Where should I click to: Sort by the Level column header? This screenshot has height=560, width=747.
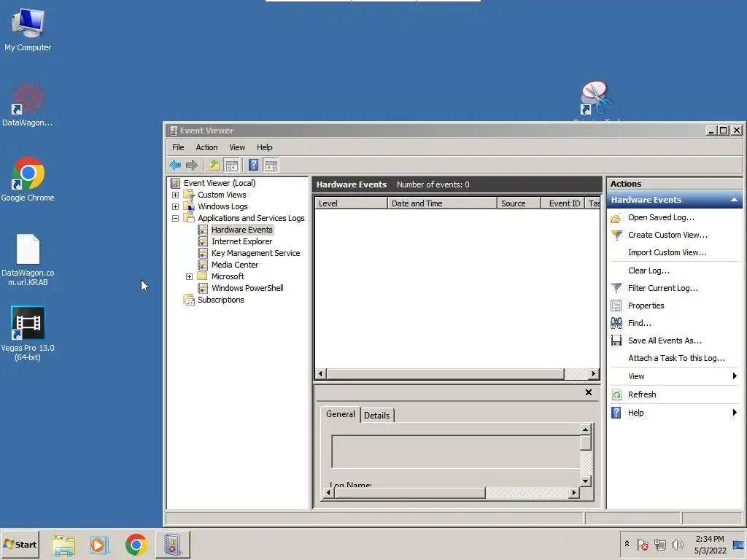pos(351,203)
